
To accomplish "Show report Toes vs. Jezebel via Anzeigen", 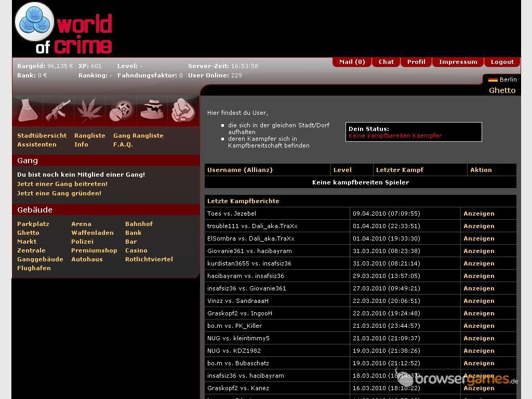I will 478,214.
